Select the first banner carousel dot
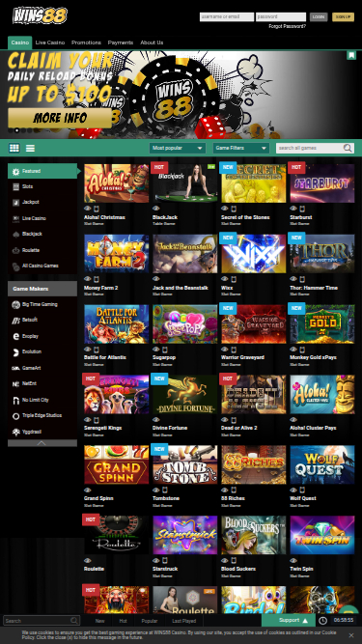Screen dimensions: 362x644 click(11, 130)
